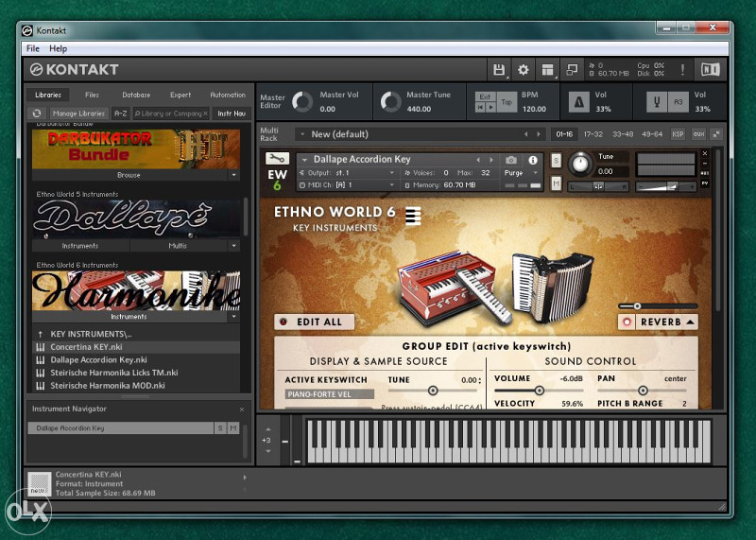Screen dimensions: 756x540
Task: Click the PV button on instrument header
Action: click(x=705, y=183)
